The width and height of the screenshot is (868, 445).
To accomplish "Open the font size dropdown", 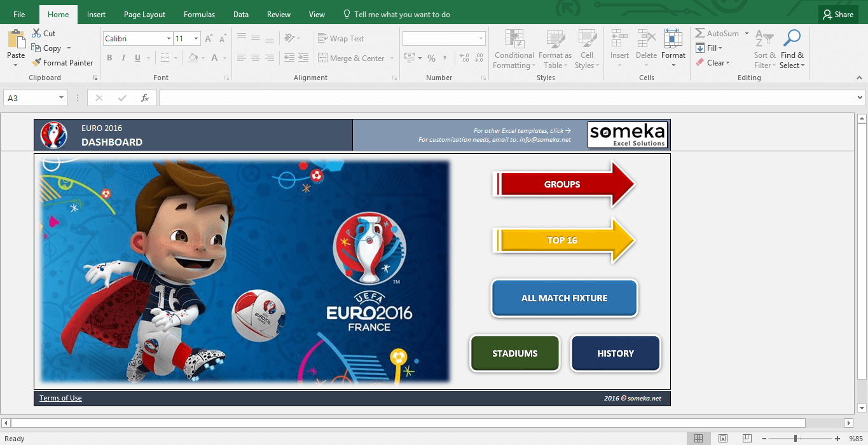I will 196,39.
